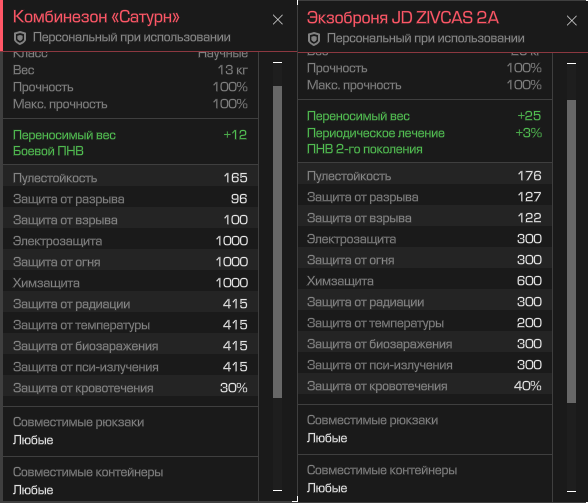Select Защита от кровотечения 40% row
The height and width of the screenshot is (503, 588).
(425, 386)
